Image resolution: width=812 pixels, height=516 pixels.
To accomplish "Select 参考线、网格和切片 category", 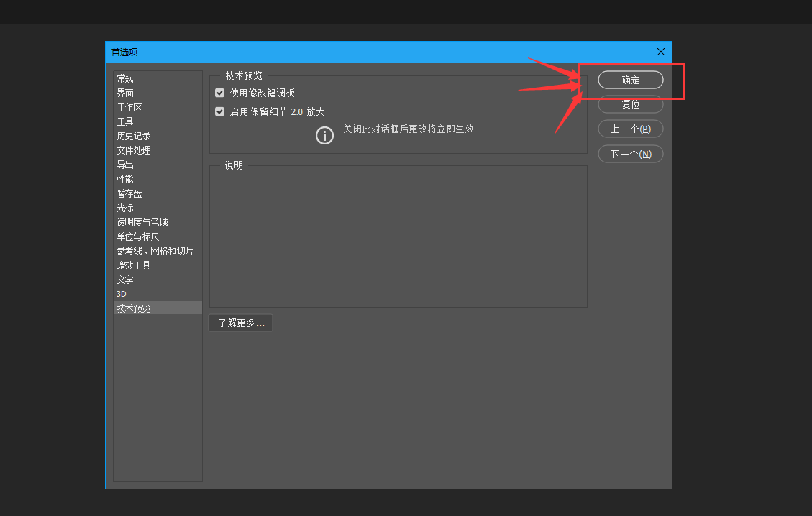I will [158, 251].
